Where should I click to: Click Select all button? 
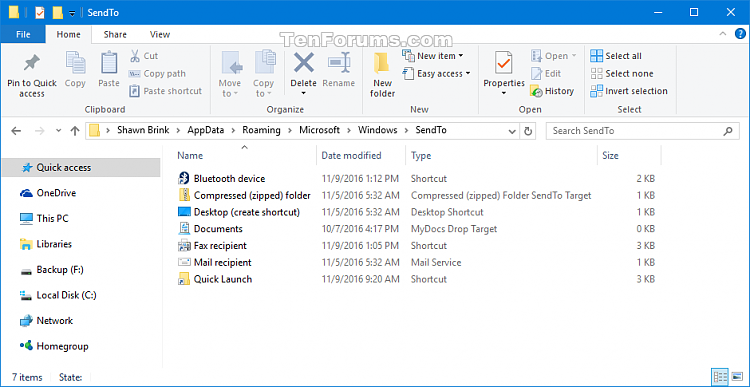pos(616,56)
